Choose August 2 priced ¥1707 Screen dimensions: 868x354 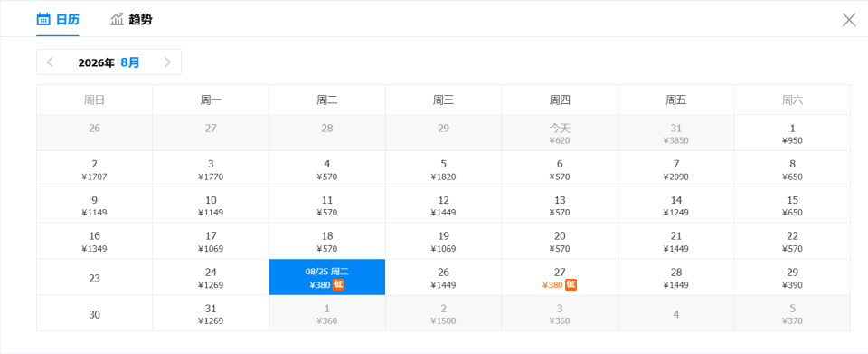click(x=95, y=169)
